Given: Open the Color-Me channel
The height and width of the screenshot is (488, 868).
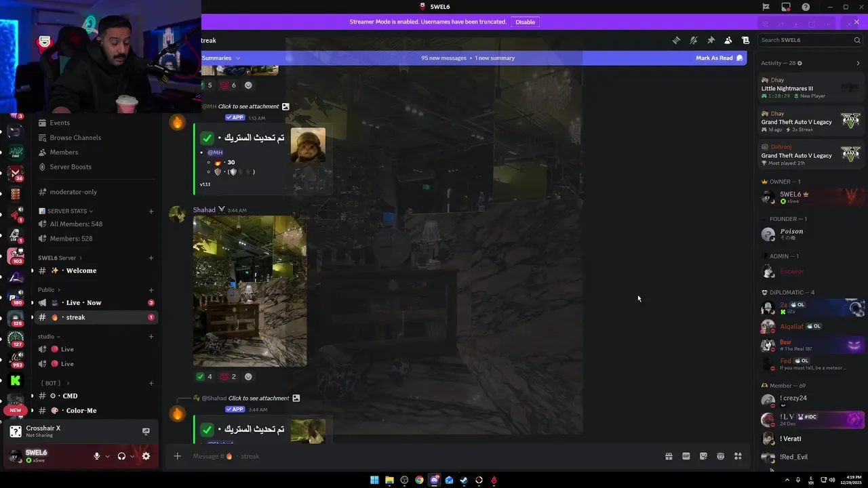Looking at the screenshot, I should (81, 411).
